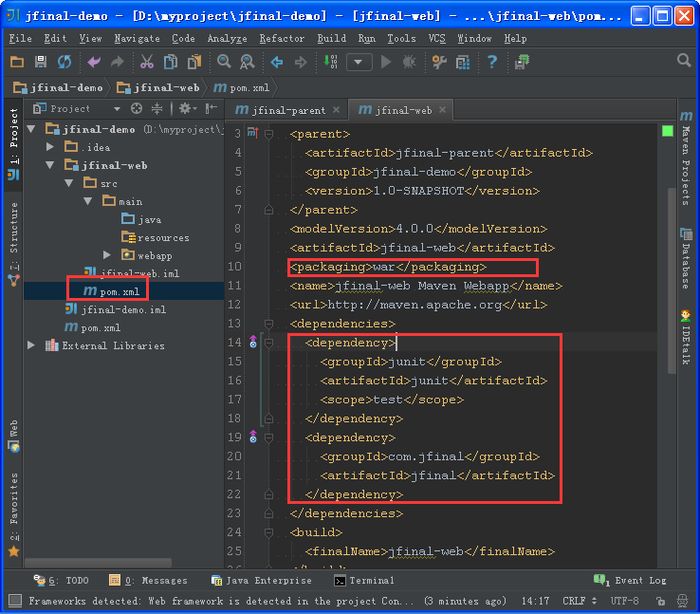Click the Debug bug icon
Image resolution: width=700 pixels, height=614 pixels.
409,62
